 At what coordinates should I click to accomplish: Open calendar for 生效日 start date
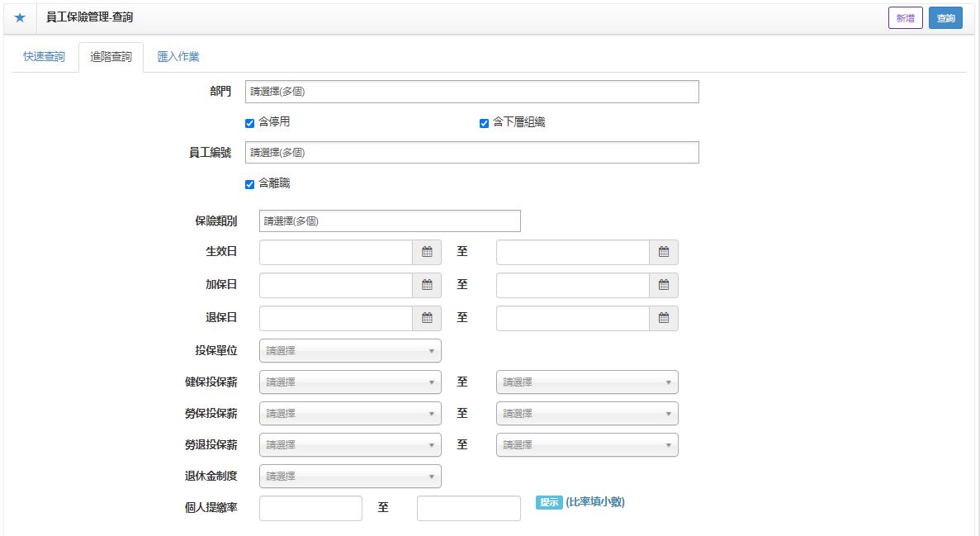427,252
